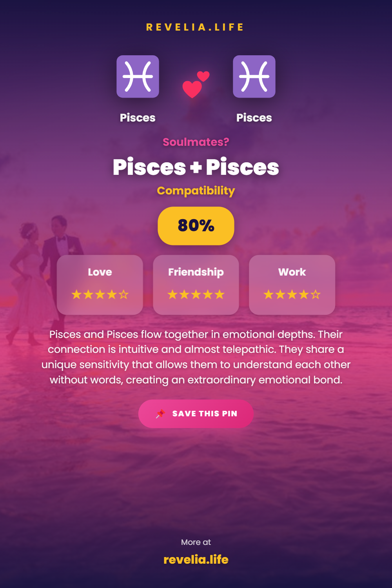
Task: Click the Pisces + Pisces headline
Action: pos(196,167)
